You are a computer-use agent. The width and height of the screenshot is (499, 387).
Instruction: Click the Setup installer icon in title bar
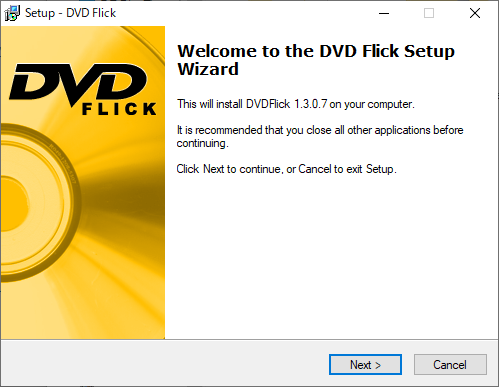(12, 13)
